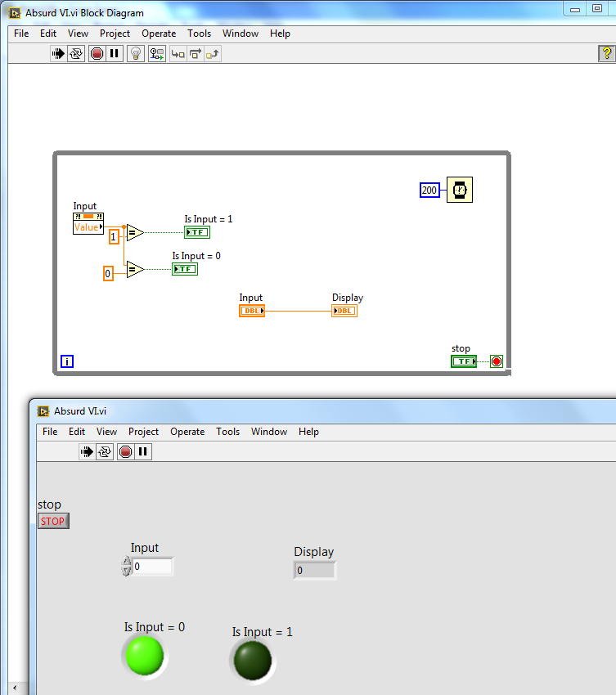
Task: Select upper Equal comparison node
Action: pyautogui.click(x=135, y=232)
